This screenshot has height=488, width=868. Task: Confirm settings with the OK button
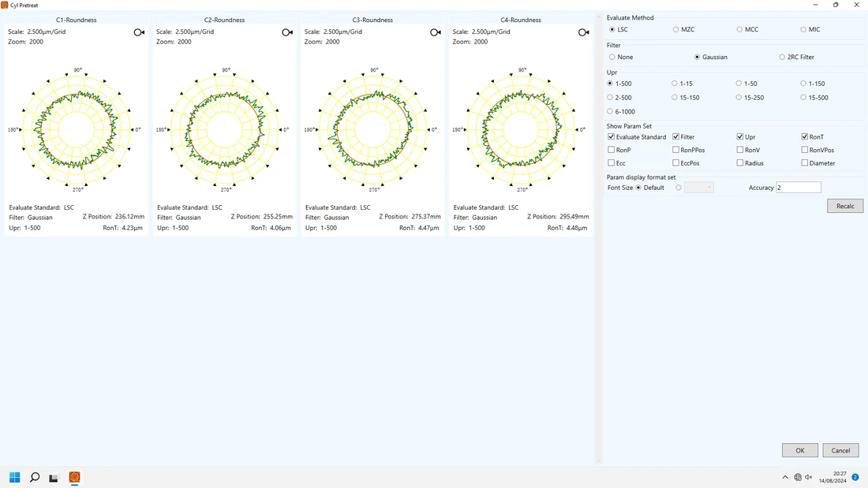(800, 450)
